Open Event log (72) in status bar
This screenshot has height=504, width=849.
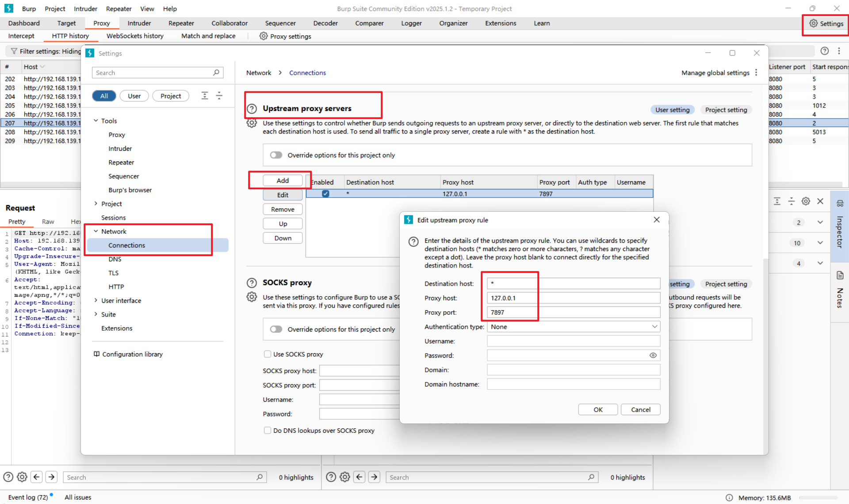28,497
